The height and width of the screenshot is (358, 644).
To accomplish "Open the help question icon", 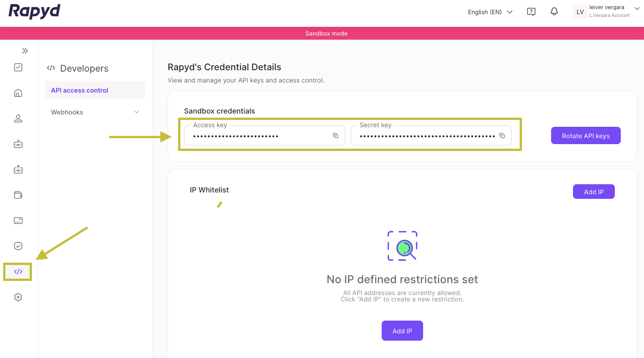I will click(531, 12).
